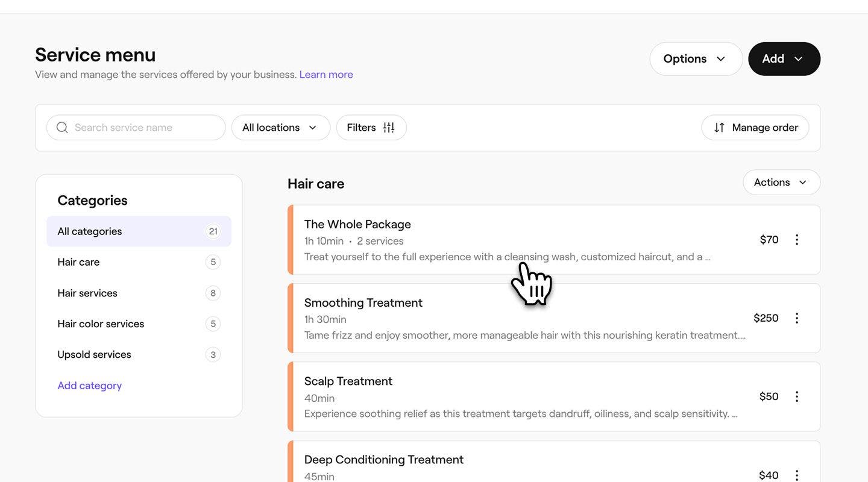This screenshot has width=868, height=482.
Task: Open the Add dropdown button
Action: (x=784, y=59)
